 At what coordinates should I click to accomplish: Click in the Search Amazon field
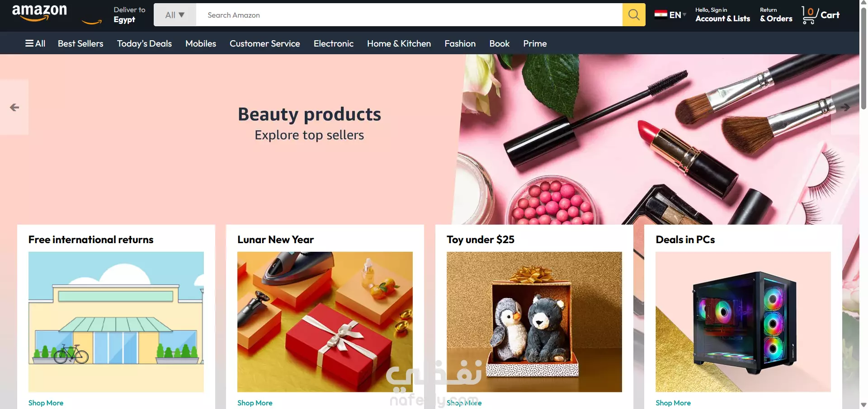(x=409, y=15)
